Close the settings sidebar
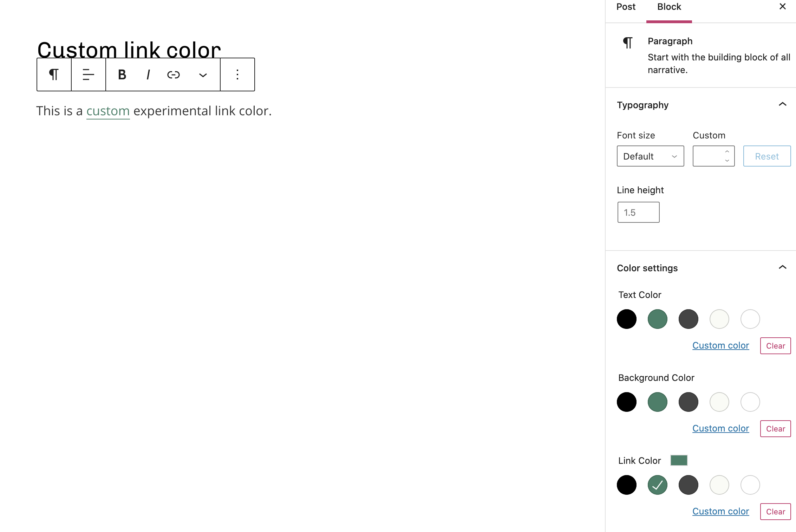The width and height of the screenshot is (796, 532). (782, 7)
